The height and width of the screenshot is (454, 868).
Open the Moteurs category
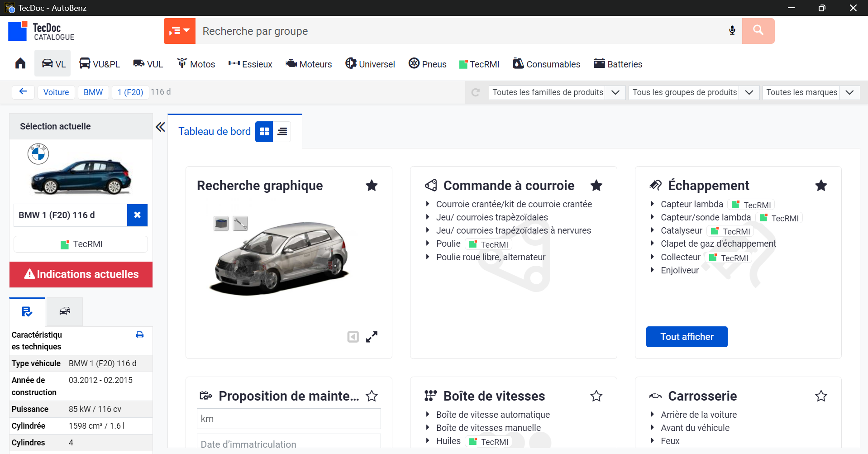[x=309, y=64]
